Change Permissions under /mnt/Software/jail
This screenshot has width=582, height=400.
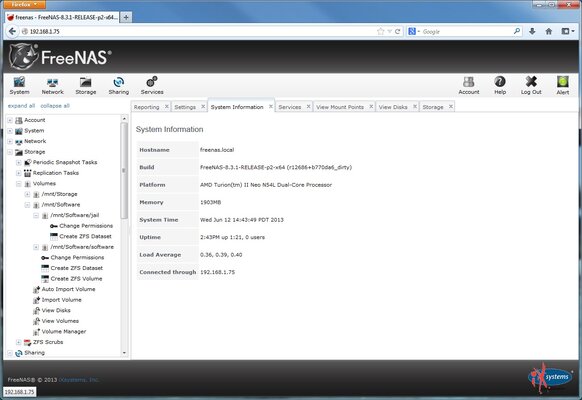86,226
